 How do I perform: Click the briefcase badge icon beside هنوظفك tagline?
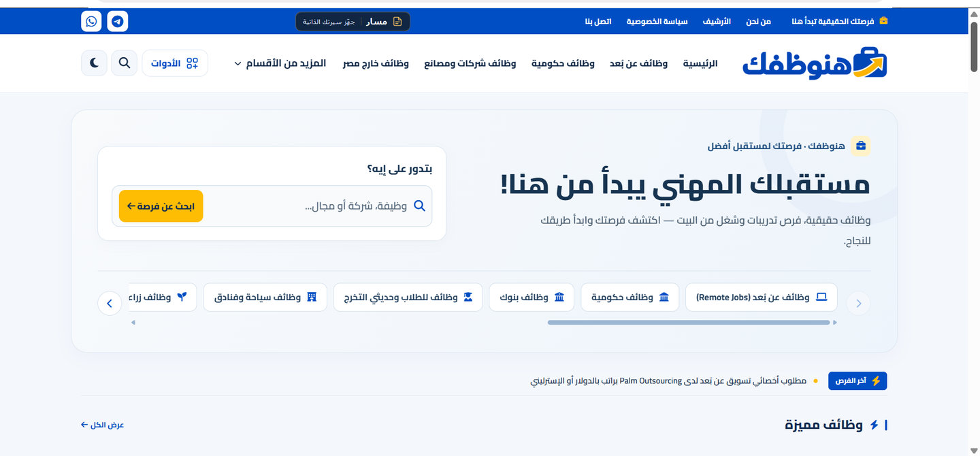861,146
